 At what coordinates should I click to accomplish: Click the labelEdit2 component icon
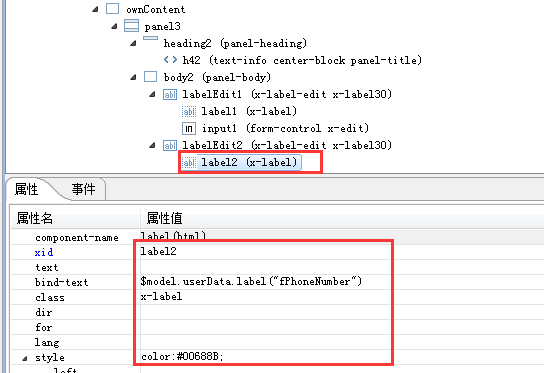(x=170, y=145)
